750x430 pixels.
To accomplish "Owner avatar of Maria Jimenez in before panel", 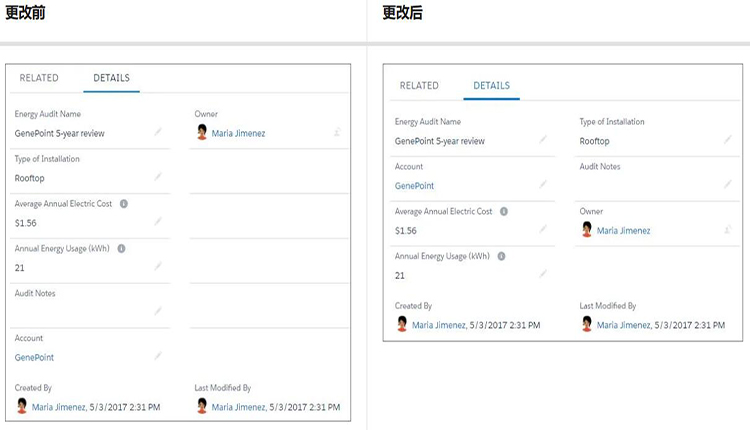I will click(x=202, y=132).
